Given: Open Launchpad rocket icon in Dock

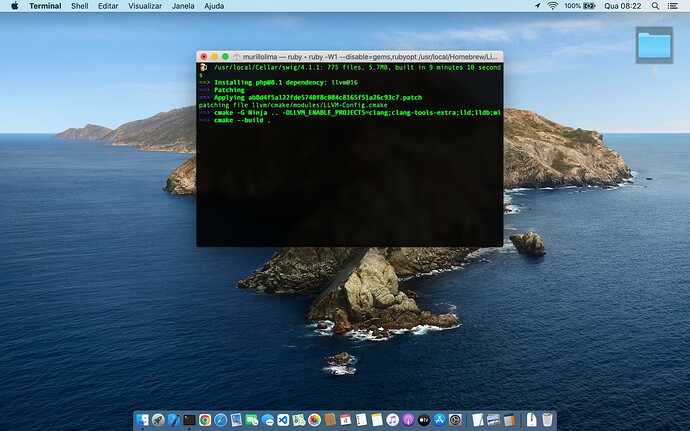Looking at the screenshot, I should (158, 420).
